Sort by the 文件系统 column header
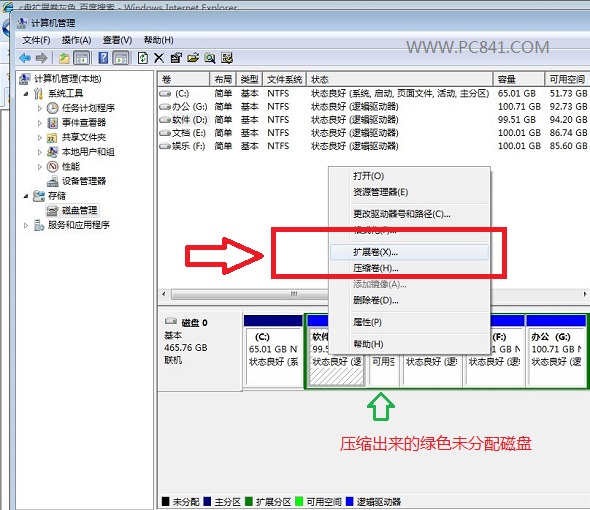590x510 pixels. click(284, 79)
